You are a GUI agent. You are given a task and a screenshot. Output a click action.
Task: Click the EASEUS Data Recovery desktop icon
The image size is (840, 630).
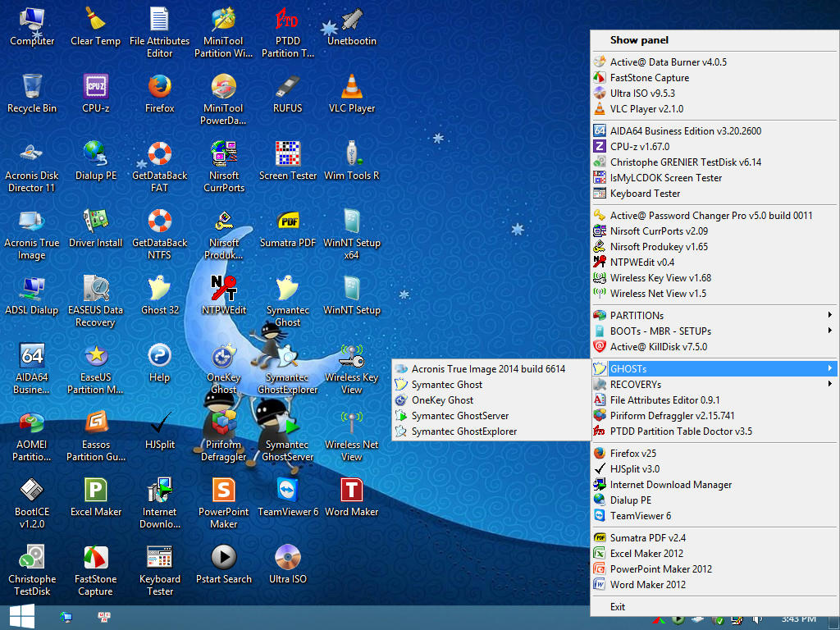[x=96, y=302]
